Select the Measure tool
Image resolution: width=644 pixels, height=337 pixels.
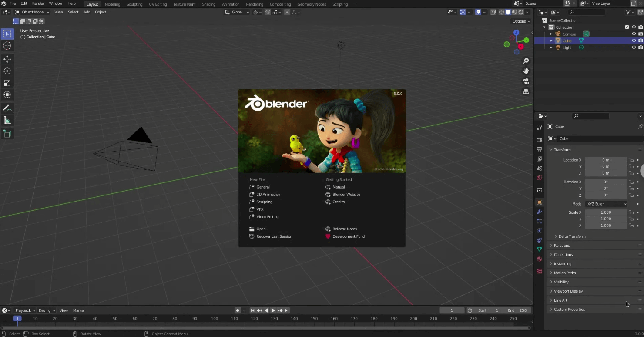click(x=7, y=120)
